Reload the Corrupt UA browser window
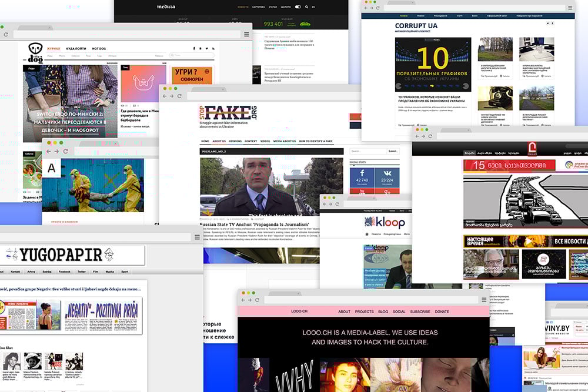The width and height of the screenshot is (588, 392). 378,8
